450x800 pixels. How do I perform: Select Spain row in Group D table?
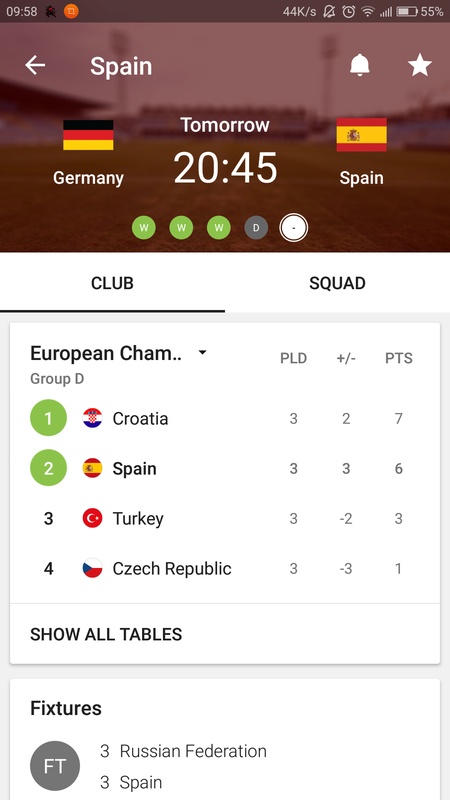click(225, 468)
